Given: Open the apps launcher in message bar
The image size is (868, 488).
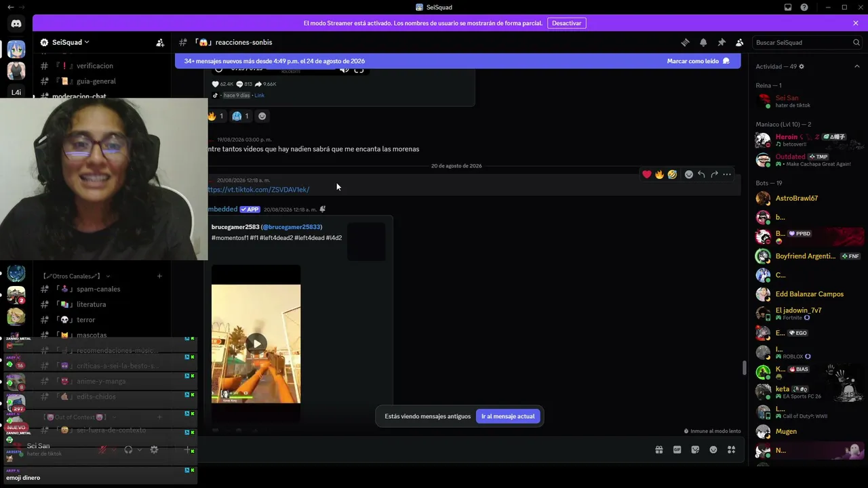Looking at the screenshot, I should pos(732,449).
